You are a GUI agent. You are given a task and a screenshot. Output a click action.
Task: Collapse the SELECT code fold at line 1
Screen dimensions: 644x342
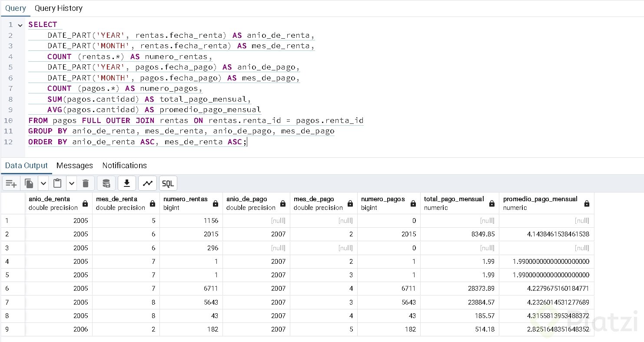coord(20,25)
